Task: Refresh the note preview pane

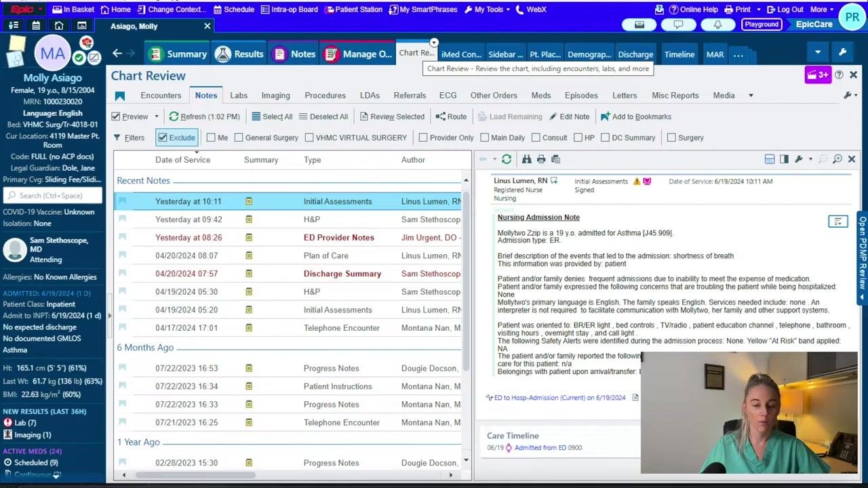Action: click(507, 159)
